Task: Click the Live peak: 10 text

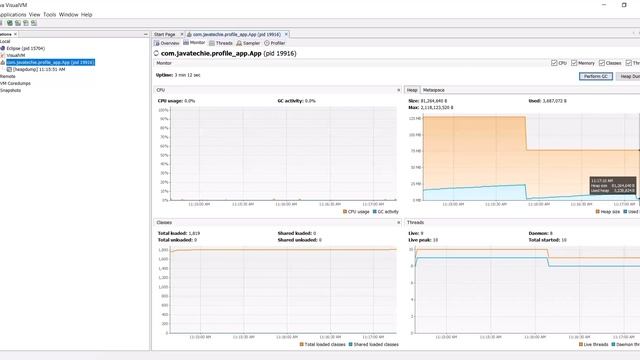Action: pos(423,240)
